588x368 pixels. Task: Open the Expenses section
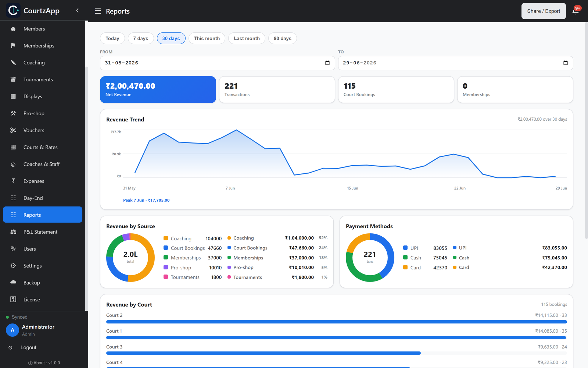(43, 181)
